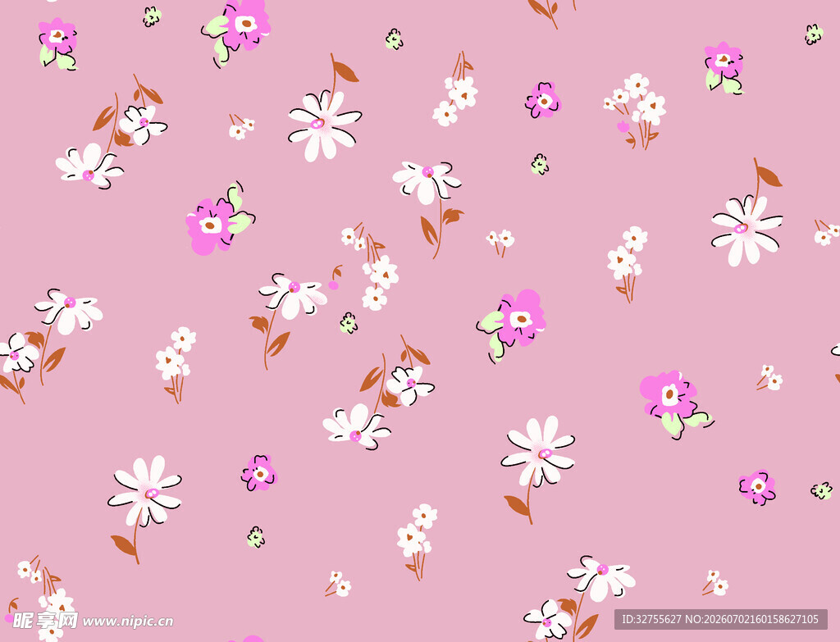Viewport: 840px width, 642px height.
Task: Click the white flower cluster with small pink bud
Action: 637,108
